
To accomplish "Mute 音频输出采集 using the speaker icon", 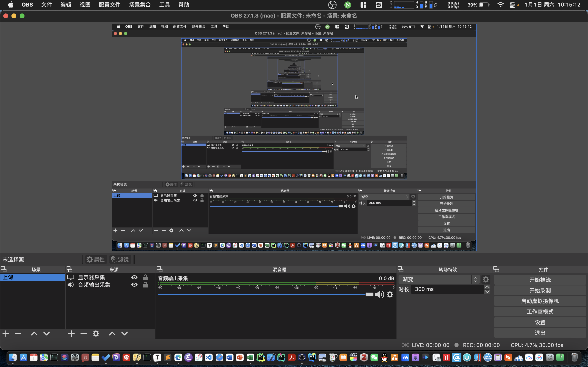I will coord(379,294).
